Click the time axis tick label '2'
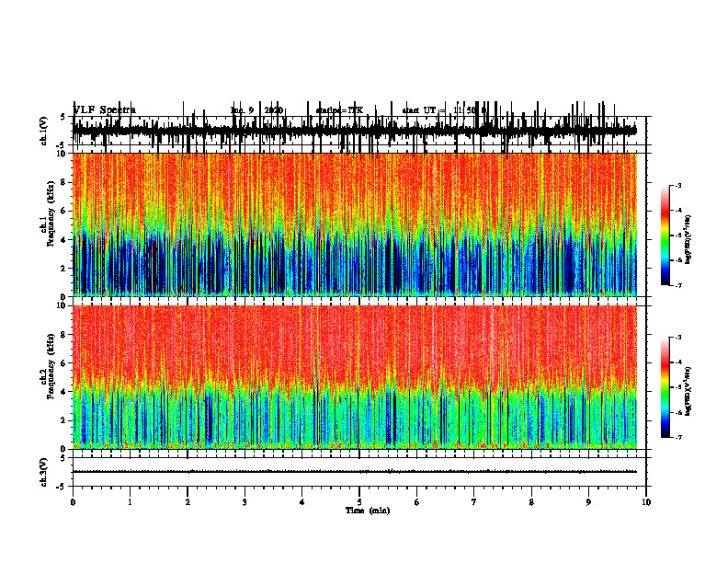The width and height of the screenshot is (728, 563). [x=188, y=502]
